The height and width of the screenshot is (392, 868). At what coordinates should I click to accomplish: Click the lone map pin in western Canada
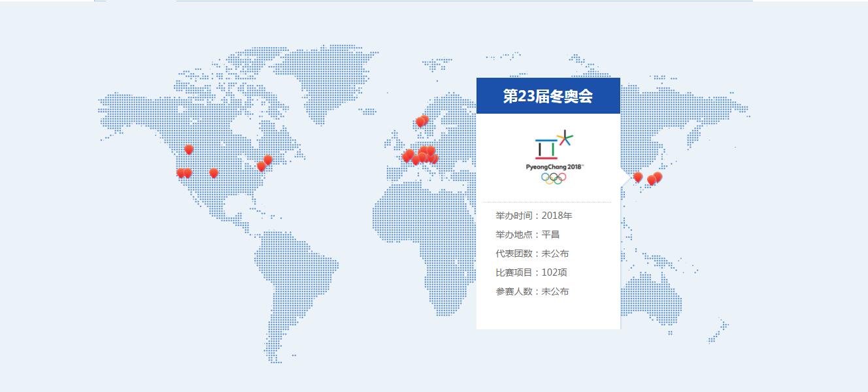coord(189,150)
